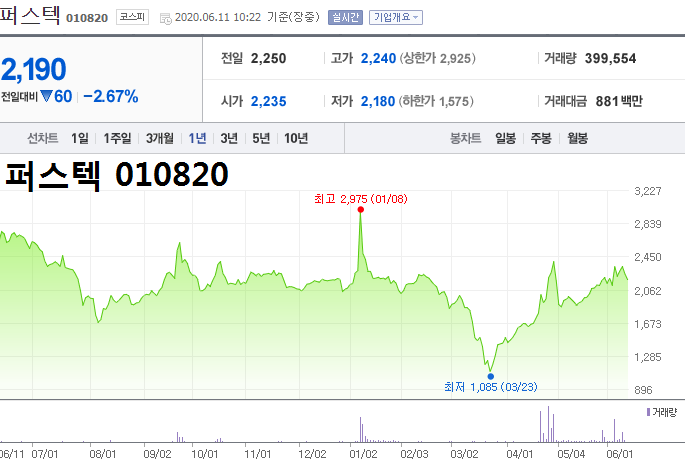Click the volume value 399,554

tap(610, 59)
